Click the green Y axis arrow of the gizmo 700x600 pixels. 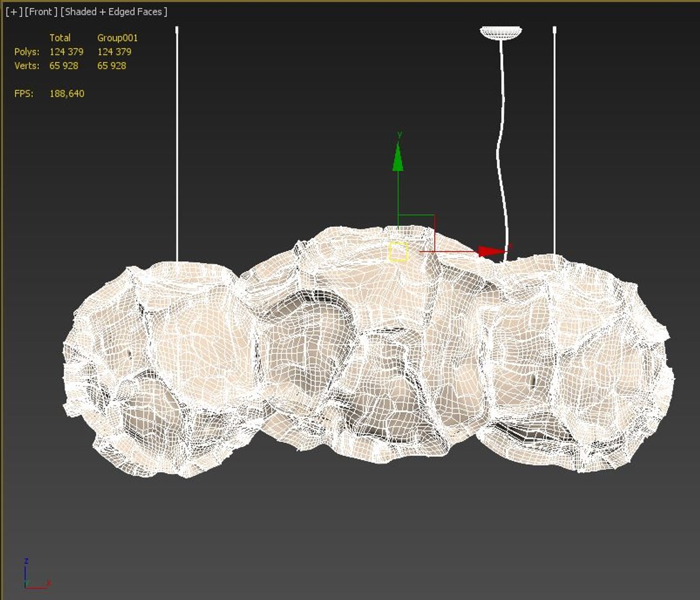(398, 157)
